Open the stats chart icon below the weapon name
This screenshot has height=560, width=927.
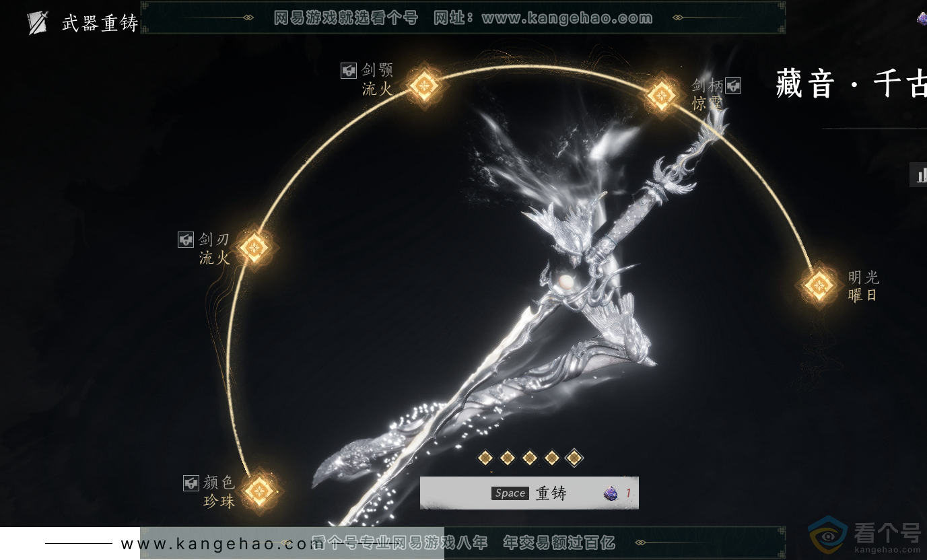coord(919,175)
